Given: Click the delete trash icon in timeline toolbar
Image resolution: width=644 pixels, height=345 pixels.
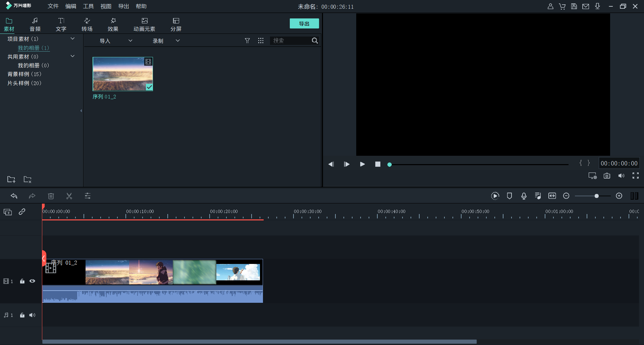Looking at the screenshot, I should click(x=51, y=196).
